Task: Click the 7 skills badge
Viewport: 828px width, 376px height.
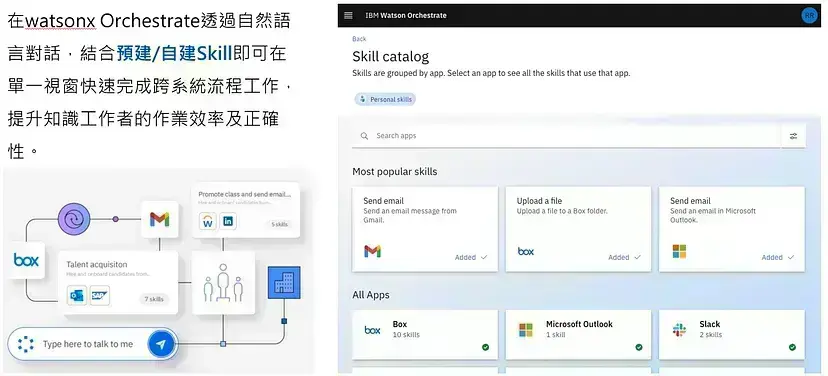Action: pyautogui.click(x=154, y=299)
